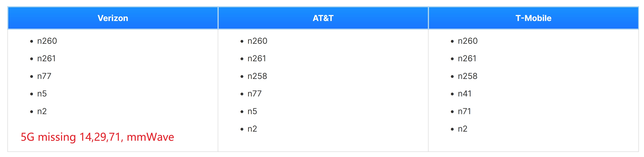Image resolution: width=644 pixels, height=157 pixels.
Task: Select n260 in the Verizon column
Action: pyautogui.click(x=47, y=41)
